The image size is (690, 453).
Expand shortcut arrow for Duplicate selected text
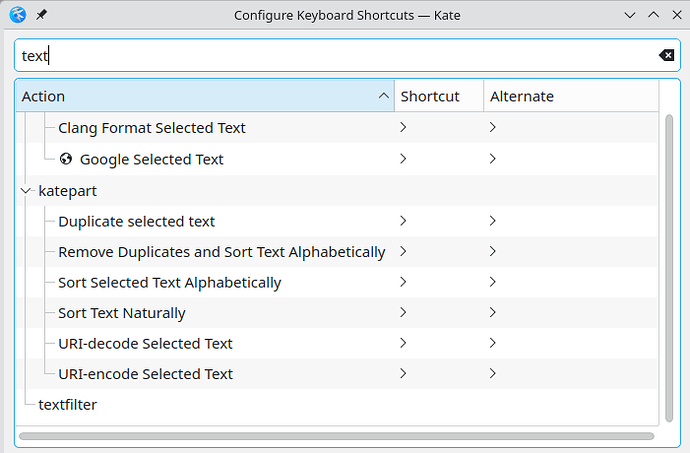click(403, 221)
